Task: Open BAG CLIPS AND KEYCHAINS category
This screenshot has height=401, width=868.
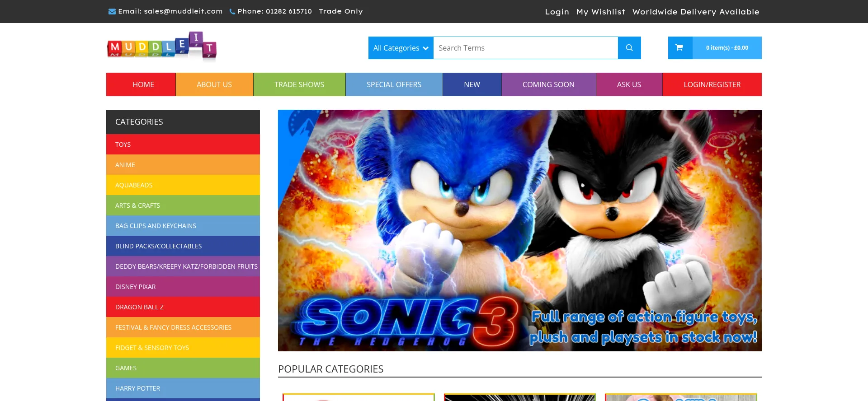Action: click(x=183, y=226)
